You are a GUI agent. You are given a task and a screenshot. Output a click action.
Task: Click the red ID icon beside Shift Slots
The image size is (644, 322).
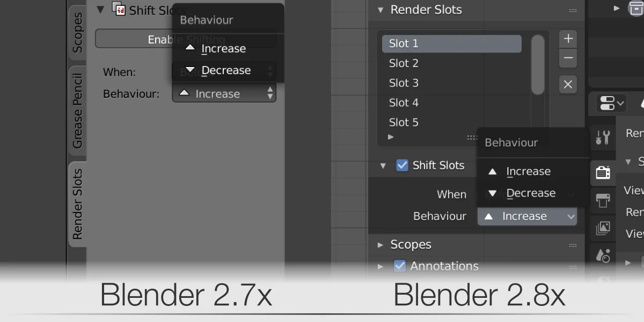tap(120, 9)
